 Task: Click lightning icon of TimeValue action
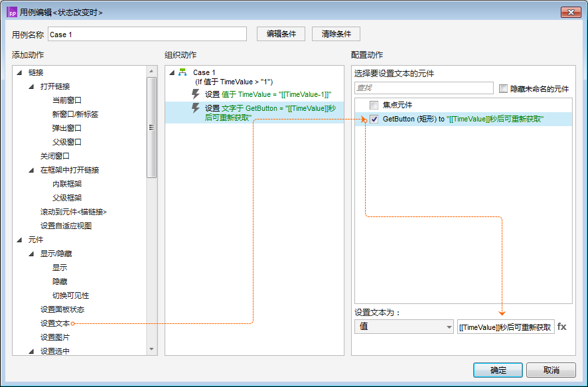(x=195, y=94)
